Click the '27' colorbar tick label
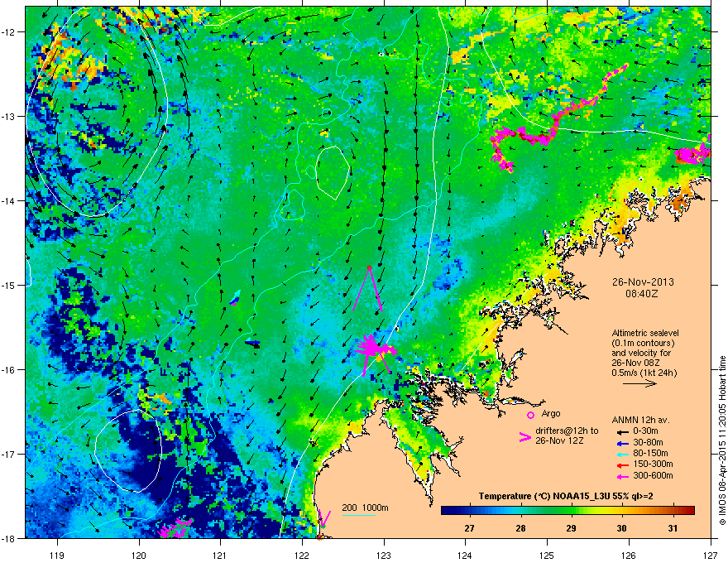This screenshot has height=563, width=728. pos(469,528)
